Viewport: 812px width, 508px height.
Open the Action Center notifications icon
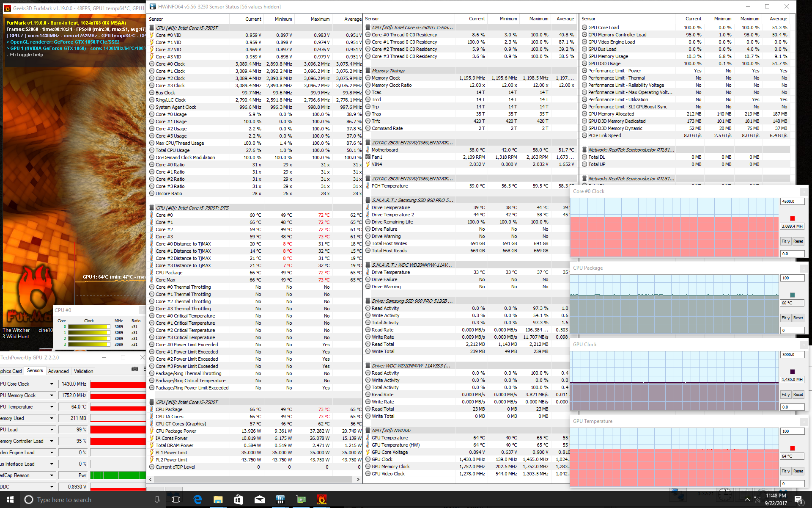click(798, 500)
